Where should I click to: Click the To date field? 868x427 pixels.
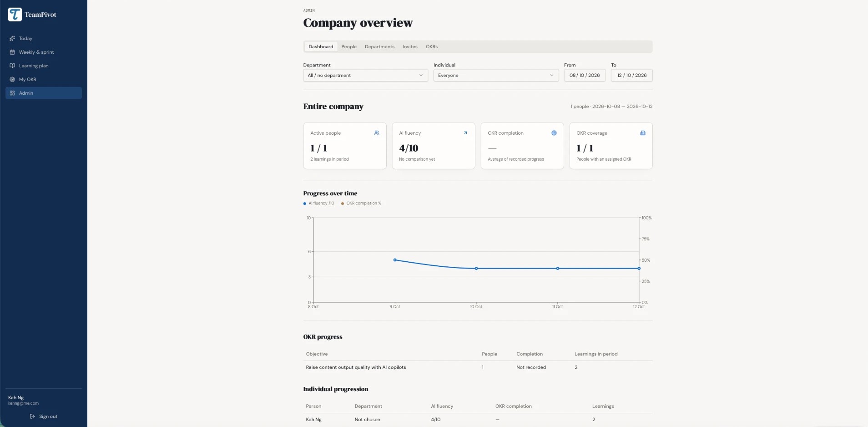(632, 75)
